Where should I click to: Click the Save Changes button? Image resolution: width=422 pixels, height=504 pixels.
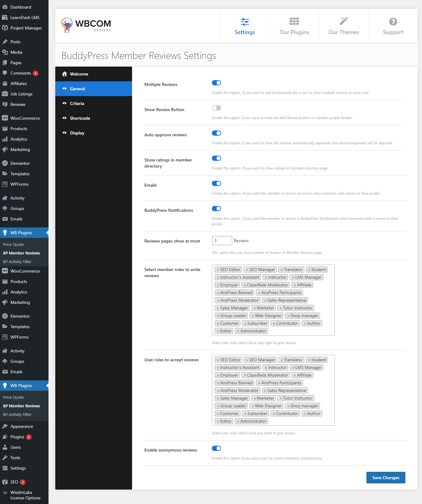[385, 478]
